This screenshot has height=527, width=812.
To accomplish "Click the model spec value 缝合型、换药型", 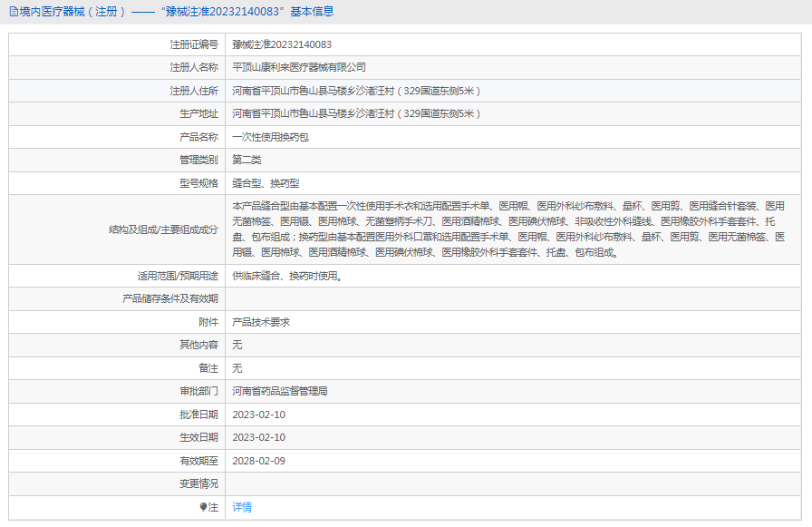I will click(x=266, y=183).
